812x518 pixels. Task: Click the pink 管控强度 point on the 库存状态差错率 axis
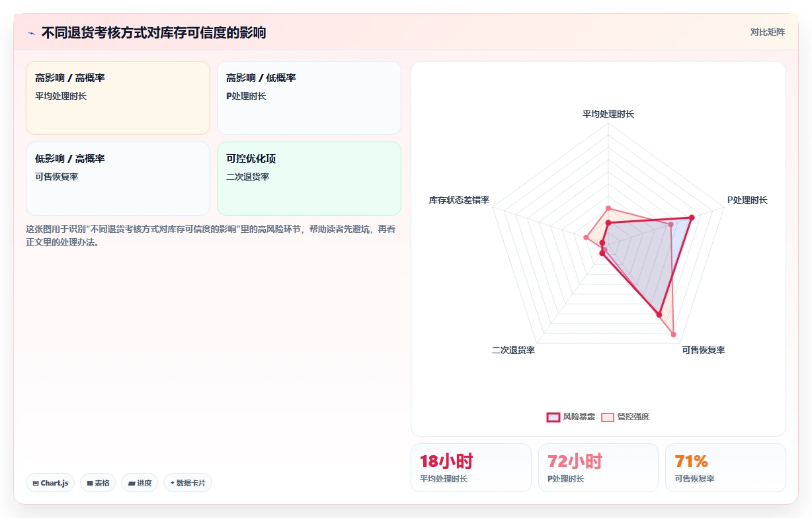tap(586, 237)
